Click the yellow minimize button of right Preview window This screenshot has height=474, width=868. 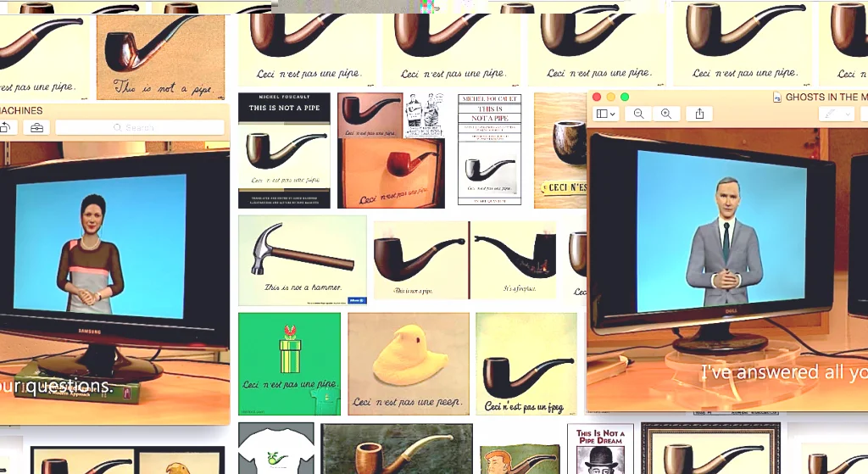[x=610, y=97]
